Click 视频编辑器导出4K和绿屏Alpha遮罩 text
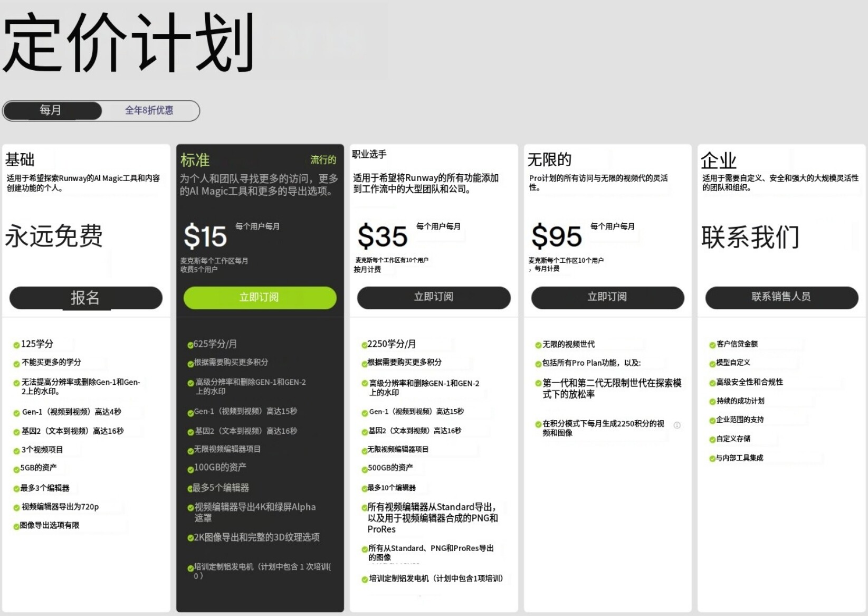 click(x=255, y=512)
